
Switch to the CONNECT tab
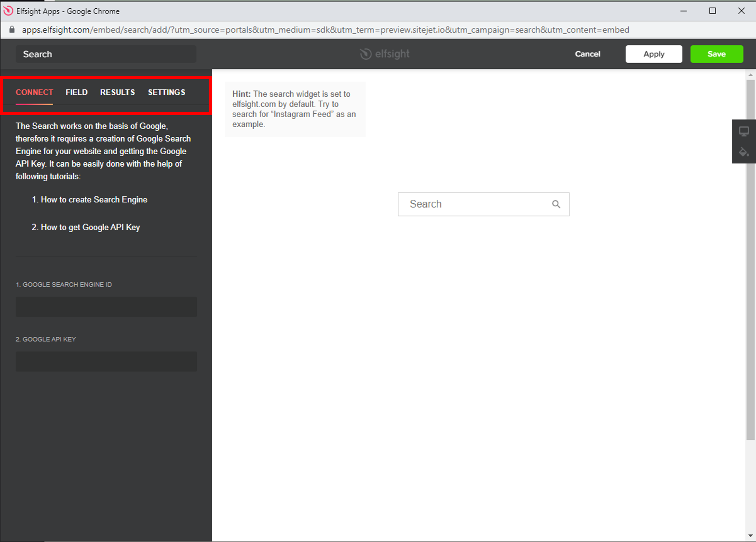pos(34,92)
